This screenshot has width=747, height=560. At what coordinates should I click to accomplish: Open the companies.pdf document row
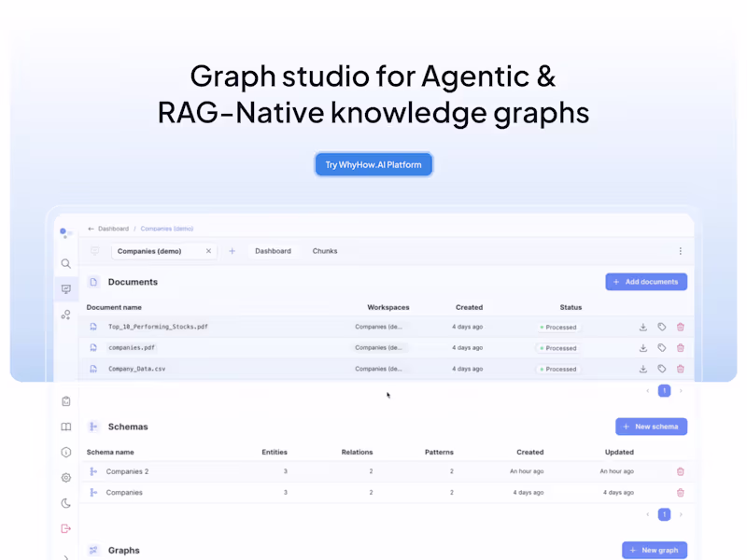point(387,347)
